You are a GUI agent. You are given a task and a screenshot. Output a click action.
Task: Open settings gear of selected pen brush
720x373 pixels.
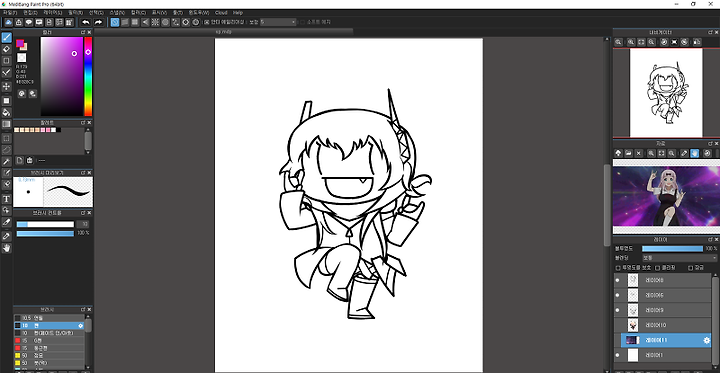point(81,326)
